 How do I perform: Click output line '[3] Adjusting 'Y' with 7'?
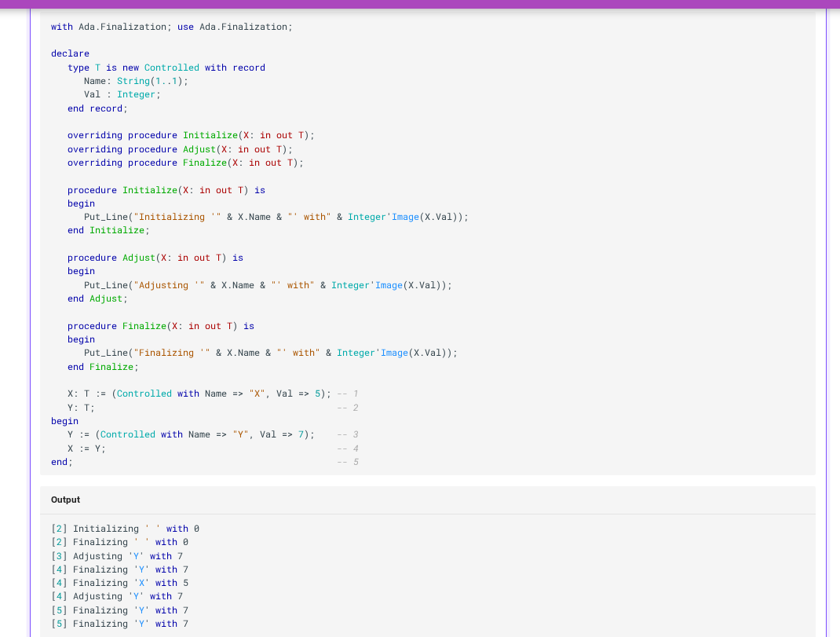point(117,556)
